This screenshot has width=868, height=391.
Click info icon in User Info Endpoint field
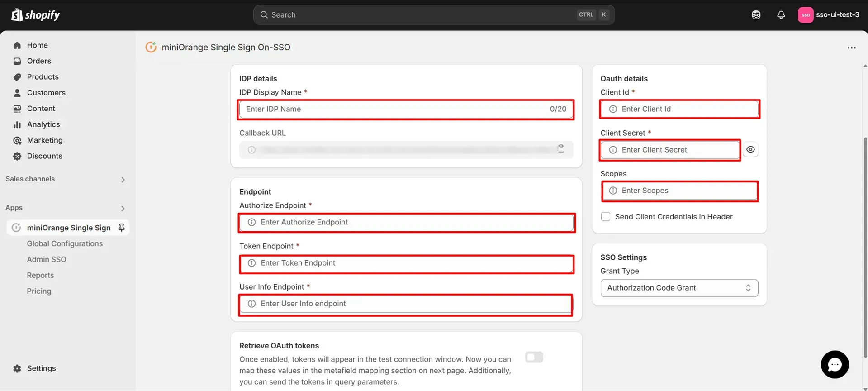coord(251,304)
